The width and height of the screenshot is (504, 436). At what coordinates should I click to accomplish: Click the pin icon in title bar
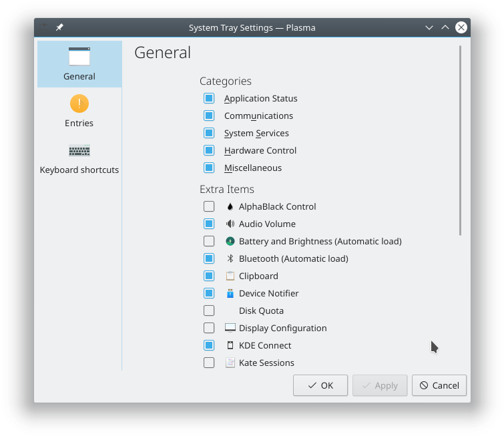pos(59,27)
